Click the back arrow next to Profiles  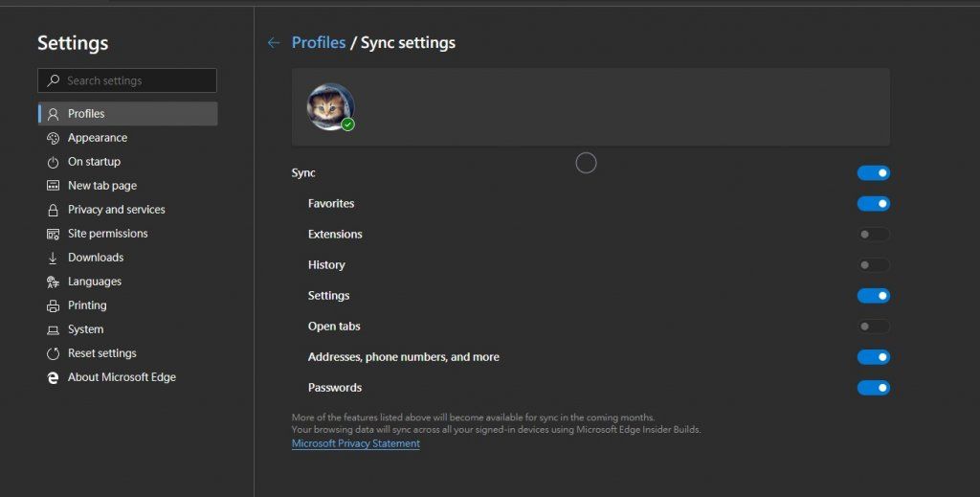(273, 42)
